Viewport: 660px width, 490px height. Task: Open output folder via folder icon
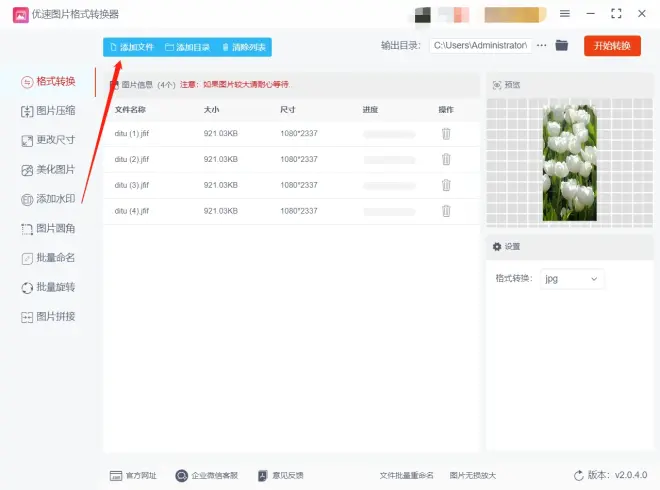pyautogui.click(x=562, y=46)
